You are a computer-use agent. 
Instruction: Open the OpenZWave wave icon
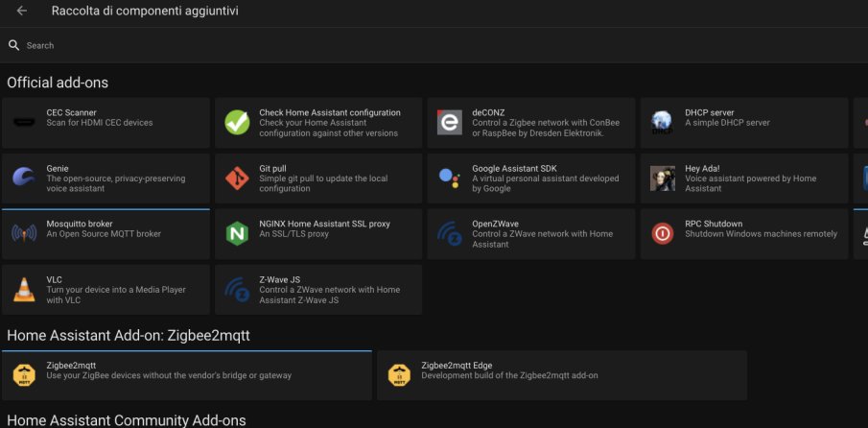click(x=450, y=233)
